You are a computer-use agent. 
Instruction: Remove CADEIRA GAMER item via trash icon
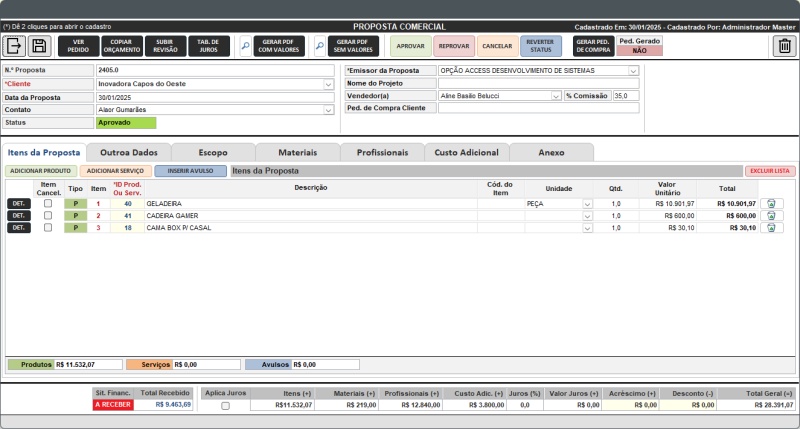[772, 215]
